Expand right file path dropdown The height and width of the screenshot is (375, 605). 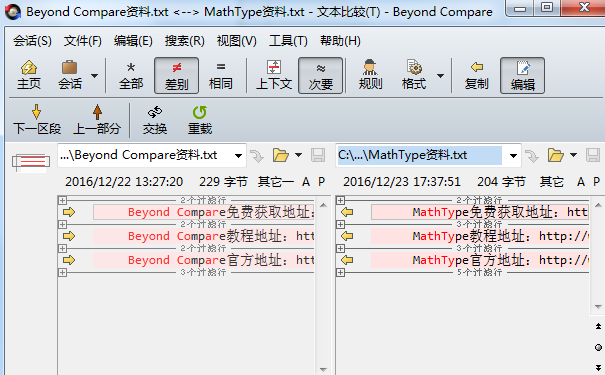[513, 156]
